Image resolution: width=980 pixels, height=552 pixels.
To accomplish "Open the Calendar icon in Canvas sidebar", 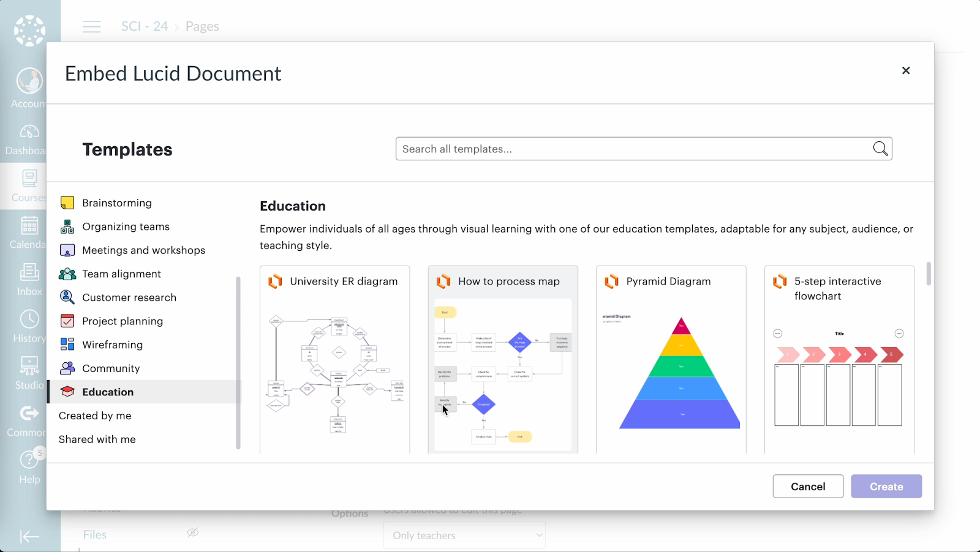I will pyautogui.click(x=29, y=225).
